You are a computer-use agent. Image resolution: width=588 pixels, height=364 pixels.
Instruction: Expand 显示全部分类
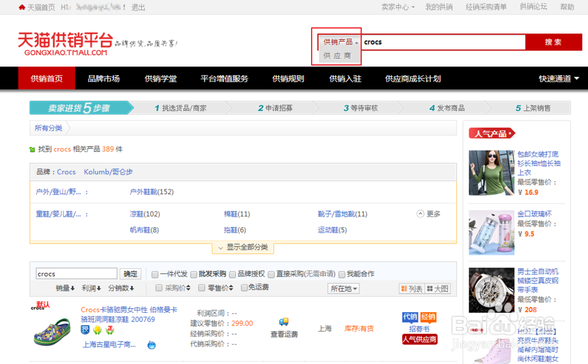pos(243,248)
